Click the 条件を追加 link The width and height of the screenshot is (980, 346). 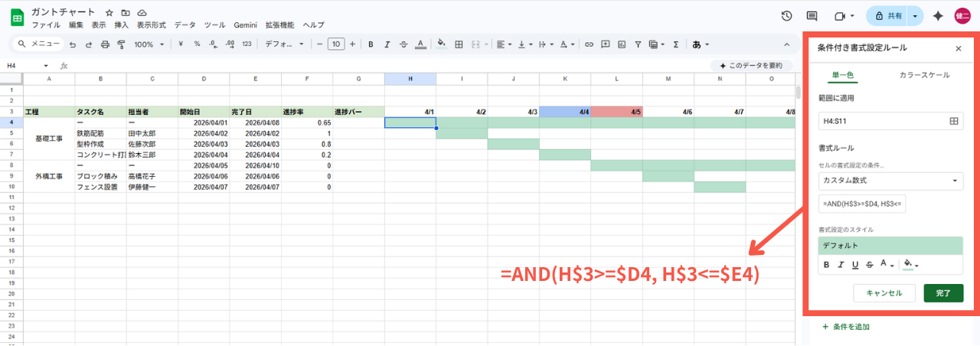click(846, 327)
